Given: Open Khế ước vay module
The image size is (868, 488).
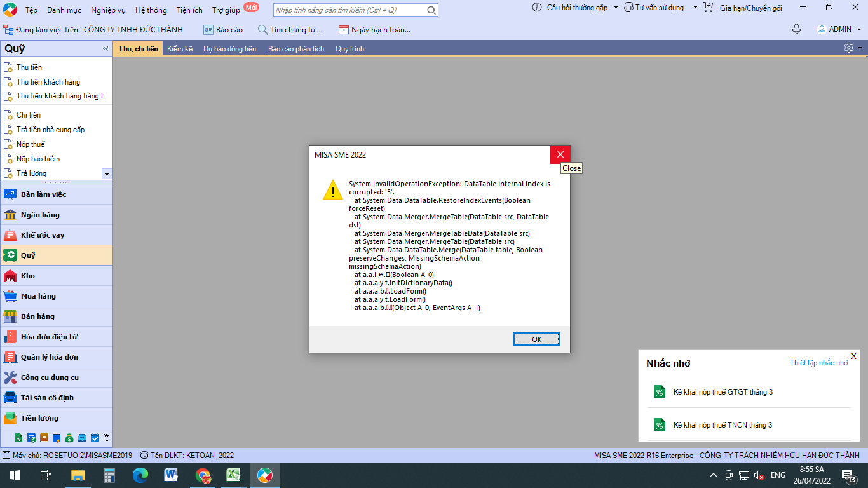Looking at the screenshot, I should [x=57, y=235].
